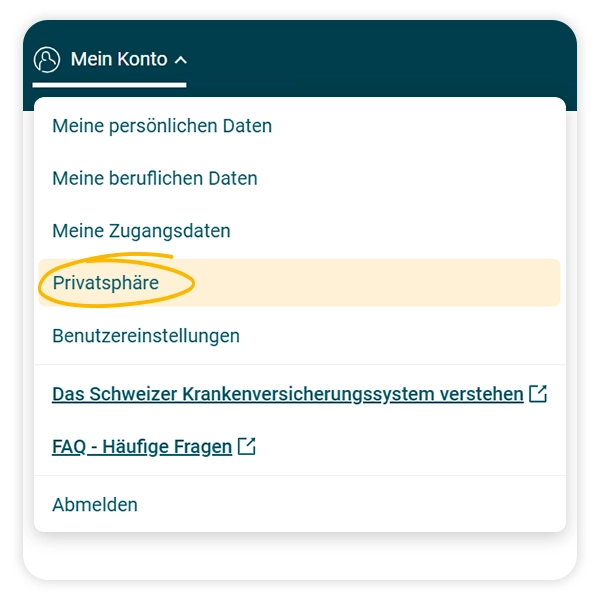Click the user avatar icon
This screenshot has height=600, width=600.
coord(47,60)
